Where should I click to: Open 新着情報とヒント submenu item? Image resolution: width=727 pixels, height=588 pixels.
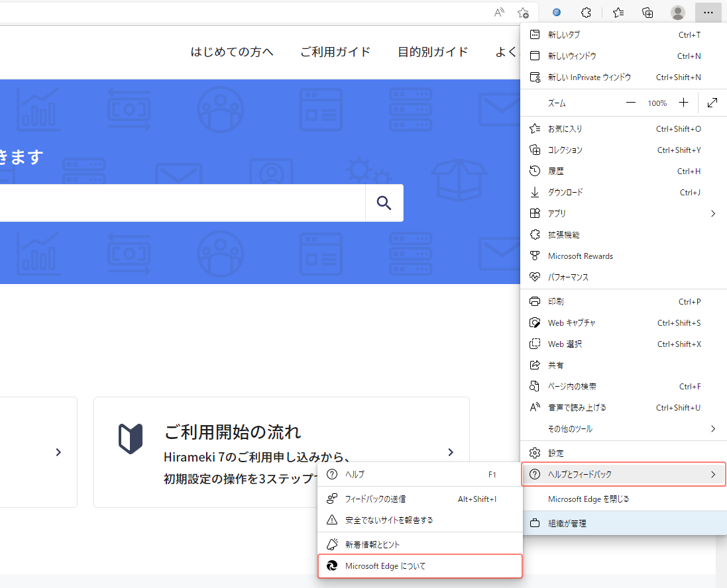[420, 544]
